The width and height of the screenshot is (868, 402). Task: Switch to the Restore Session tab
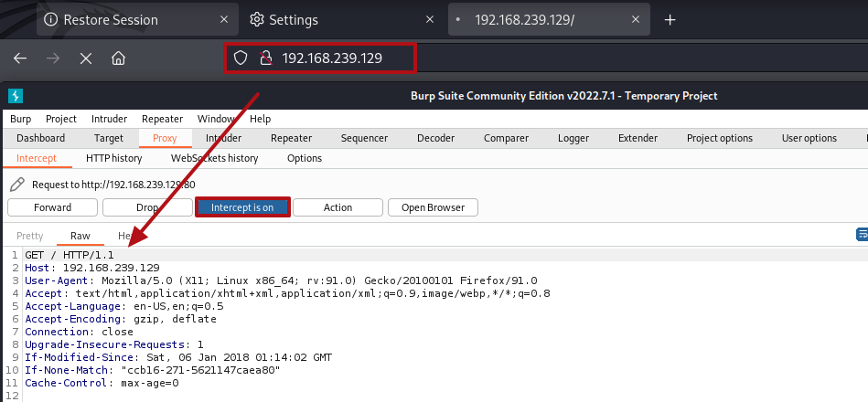137,19
